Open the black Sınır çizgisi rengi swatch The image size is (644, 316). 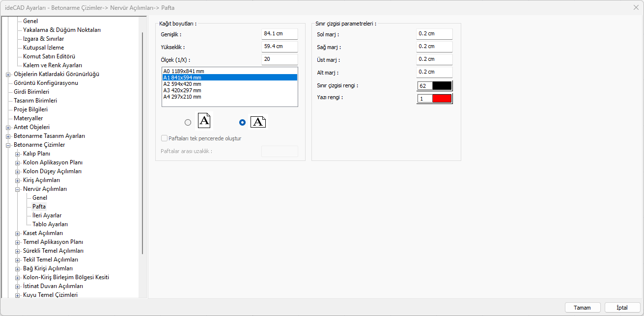441,85
